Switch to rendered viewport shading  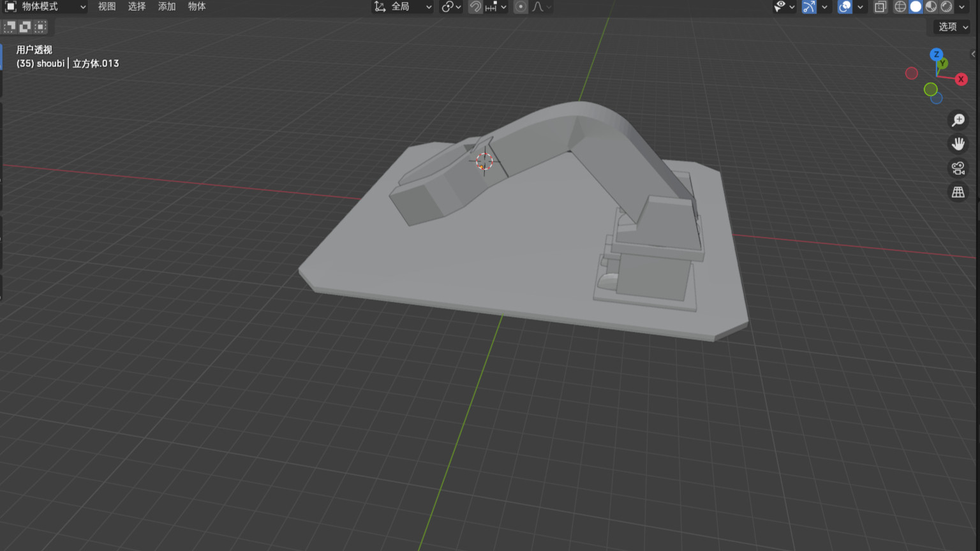(946, 6)
